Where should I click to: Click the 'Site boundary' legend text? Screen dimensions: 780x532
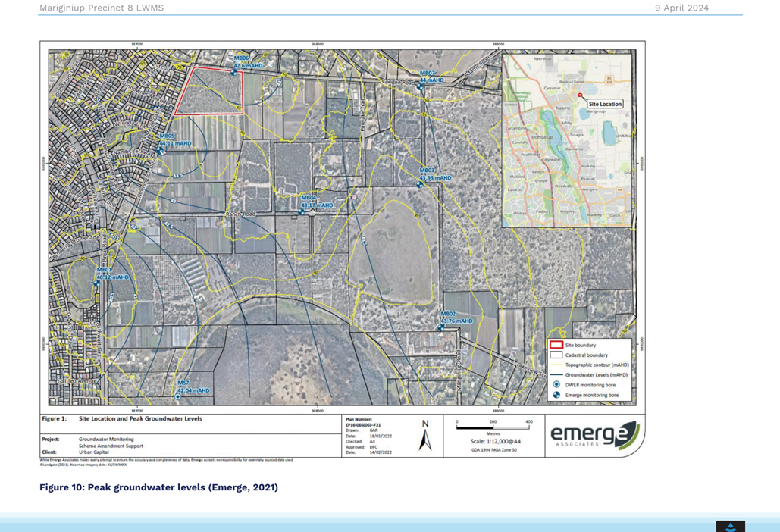click(x=581, y=345)
